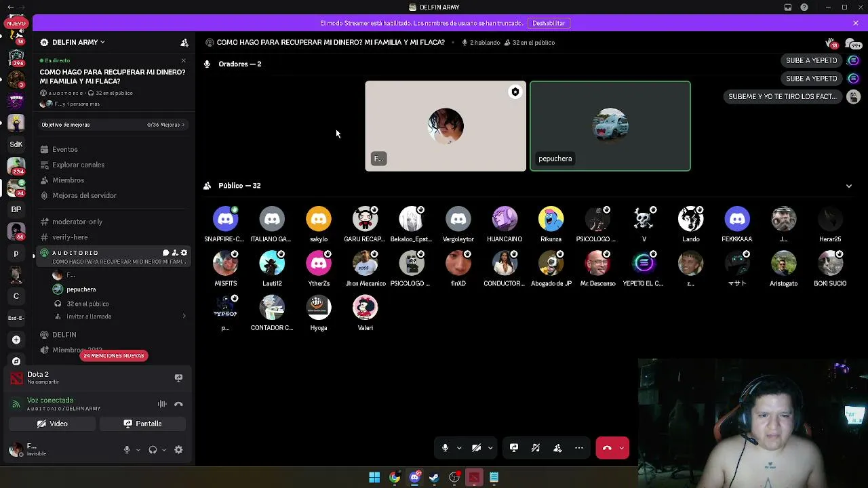Open Dota 2 from taskbar
Screen dimensions: 868x488
coord(474,477)
